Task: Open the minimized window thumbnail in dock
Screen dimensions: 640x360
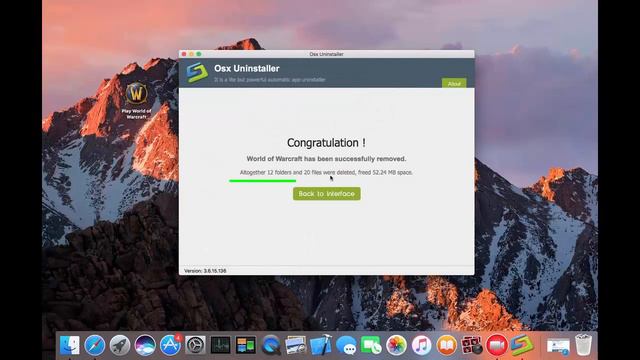Action: point(558,346)
